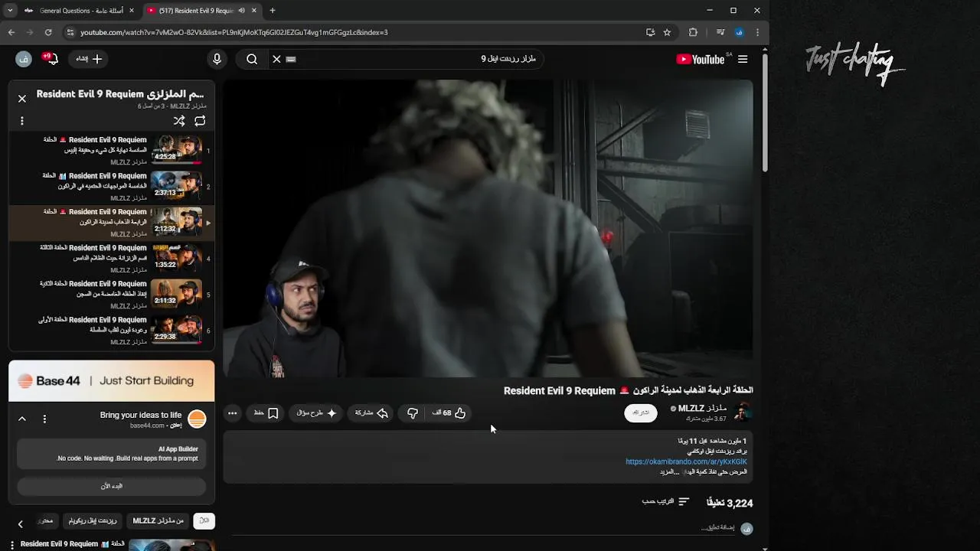Open the YouTube hamburger guide menu
The height and width of the screenshot is (551, 980).
coord(743,59)
